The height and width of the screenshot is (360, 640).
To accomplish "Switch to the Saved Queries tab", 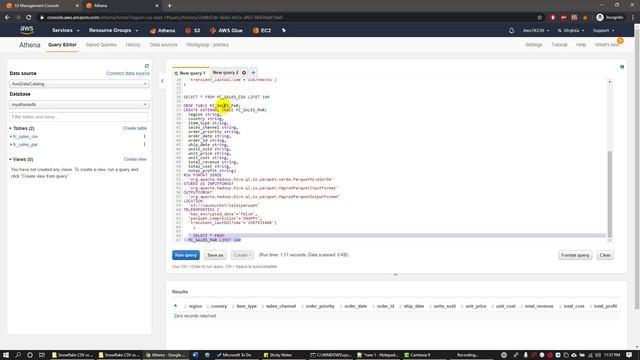I will (101, 45).
